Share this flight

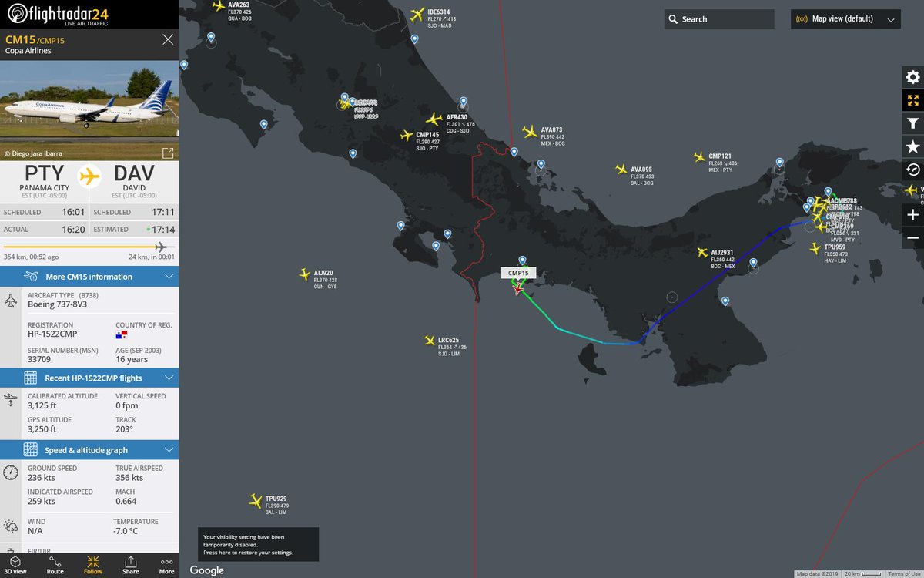[x=131, y=566]
